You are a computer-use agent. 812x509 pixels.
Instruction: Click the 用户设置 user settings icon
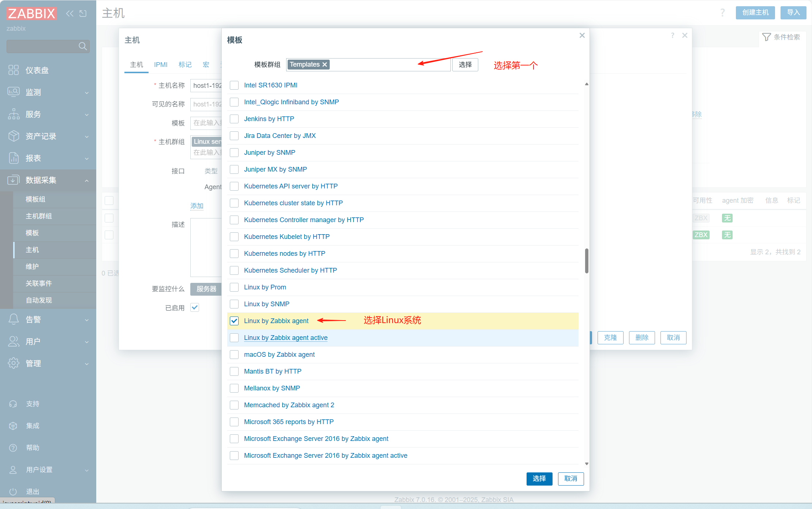coord(13,469)
